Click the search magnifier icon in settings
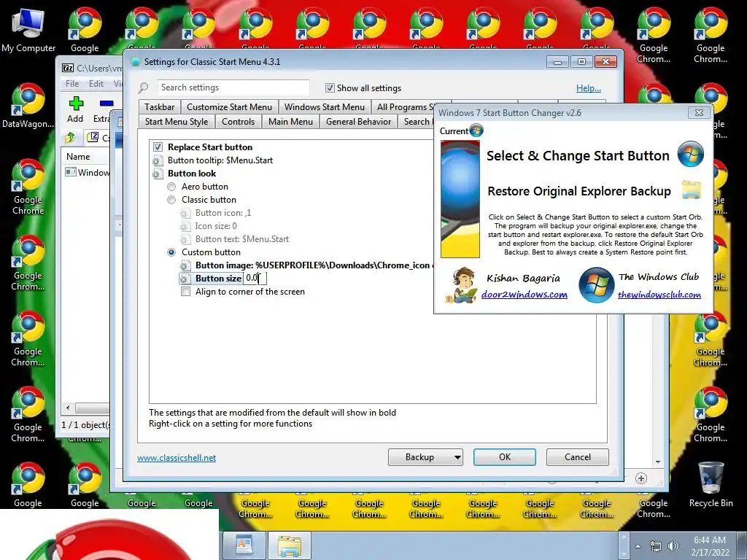This screenshot has height=560, width=747. pos(144,87)
